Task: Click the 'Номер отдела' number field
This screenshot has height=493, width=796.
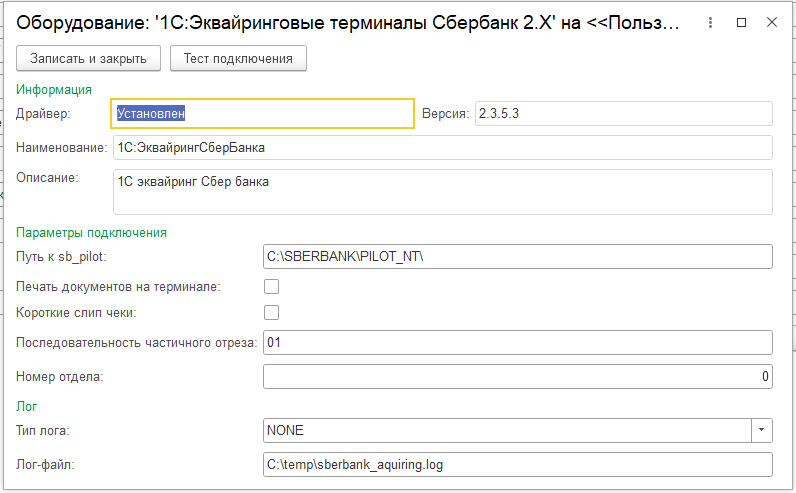Action: [x=517, y=377]
